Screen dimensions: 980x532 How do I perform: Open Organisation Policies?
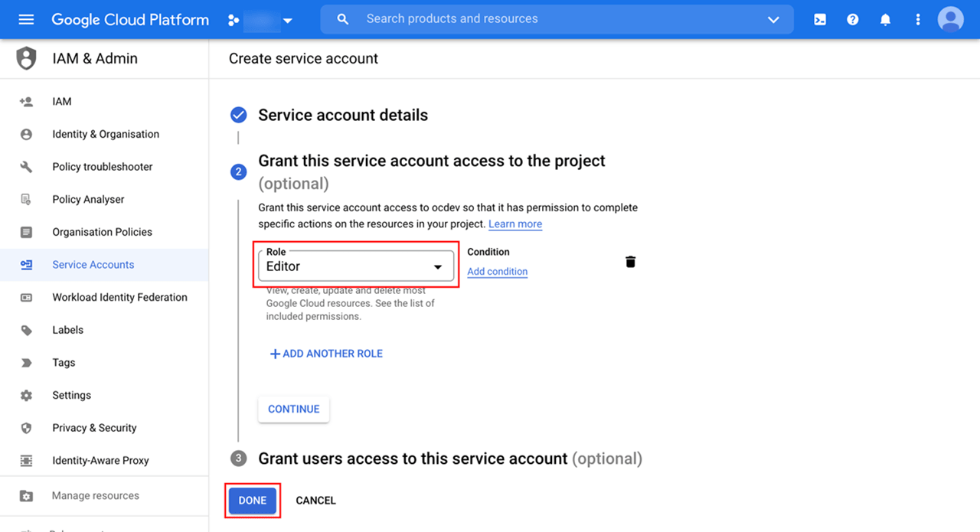click(104, 232)
